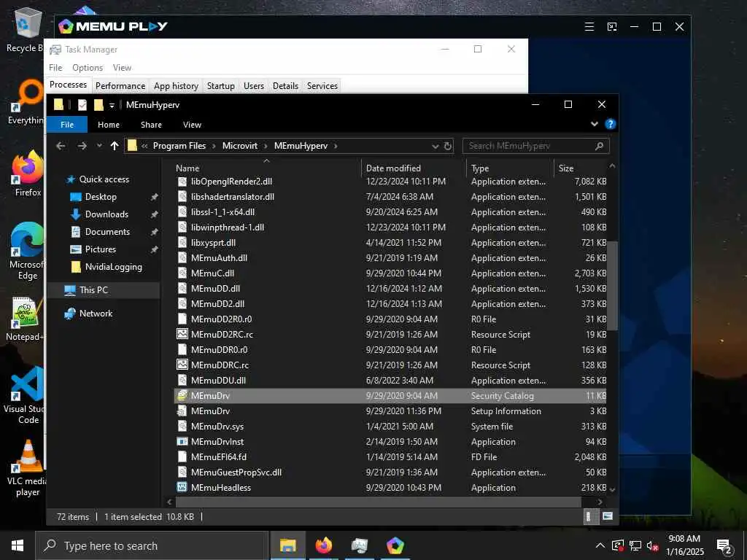Open Microsoft Edge desktop shortcut
The height and width of the screenshot is (560, 747).
pos(27,252)
